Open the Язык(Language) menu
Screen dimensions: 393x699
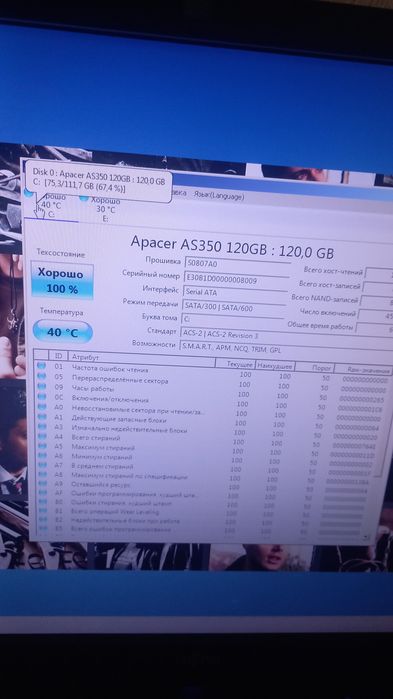[x=219, y=196]
